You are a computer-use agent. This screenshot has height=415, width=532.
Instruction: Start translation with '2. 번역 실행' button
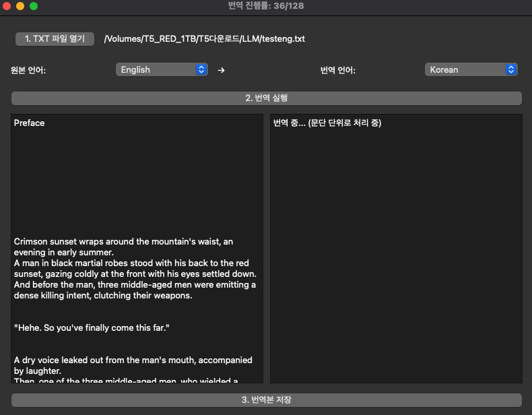pyautogui.click(x=266, y=98)
